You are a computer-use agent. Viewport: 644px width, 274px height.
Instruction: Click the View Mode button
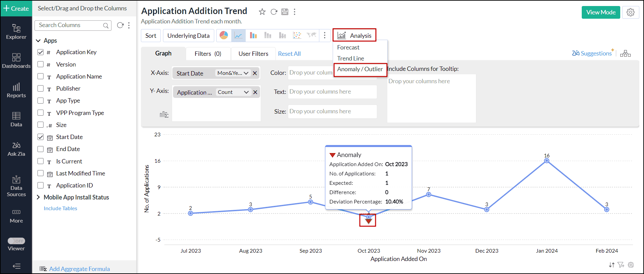(x=601, y=12)
